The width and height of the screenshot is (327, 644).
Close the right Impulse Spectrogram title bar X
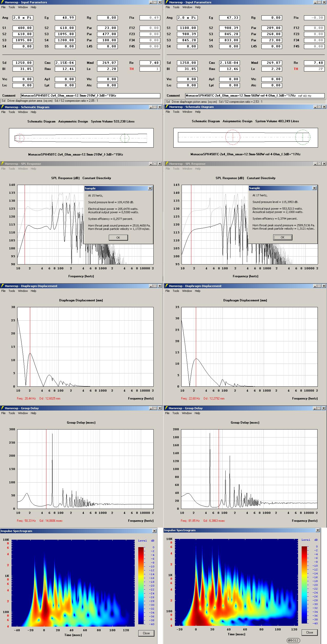click(318, 530)
